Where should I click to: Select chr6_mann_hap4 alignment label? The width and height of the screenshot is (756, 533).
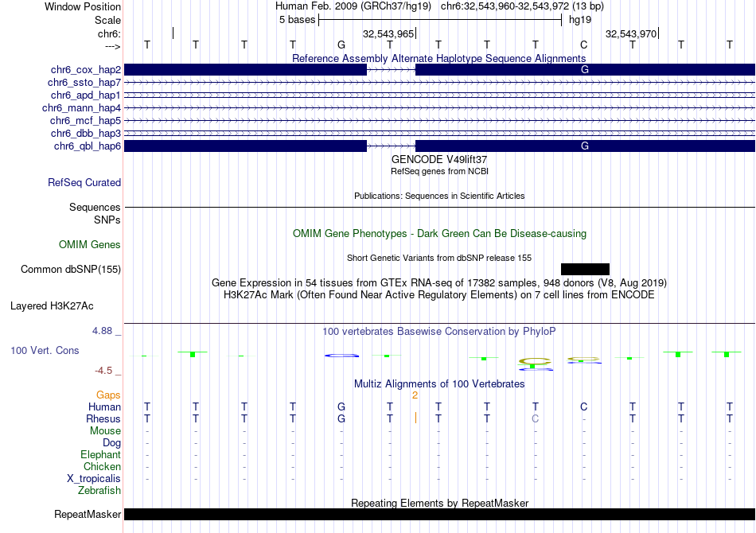(81, 108)
